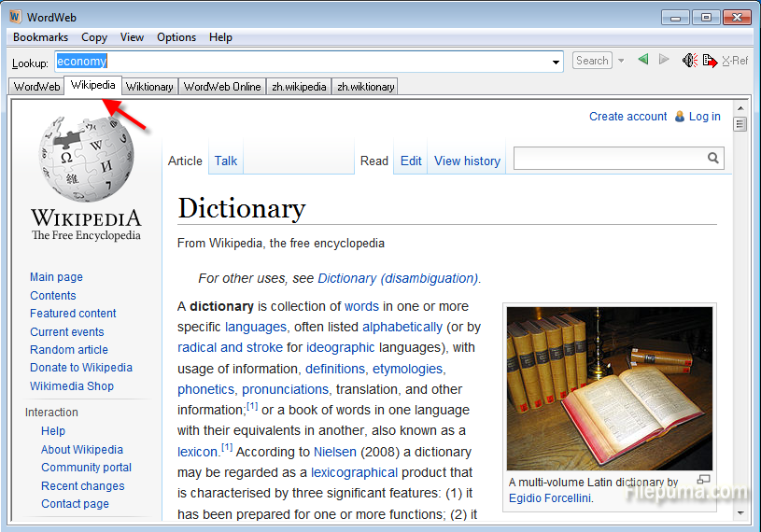This screenshot has width=761, height=532.
Task: Open the Random article sidebar link
Action: (x=69, y=350)
